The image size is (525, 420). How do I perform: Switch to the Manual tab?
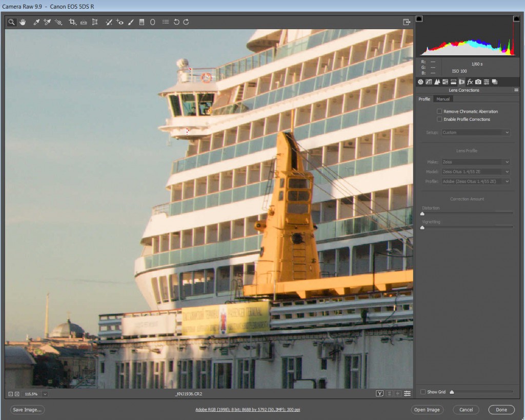pos(443,99)
